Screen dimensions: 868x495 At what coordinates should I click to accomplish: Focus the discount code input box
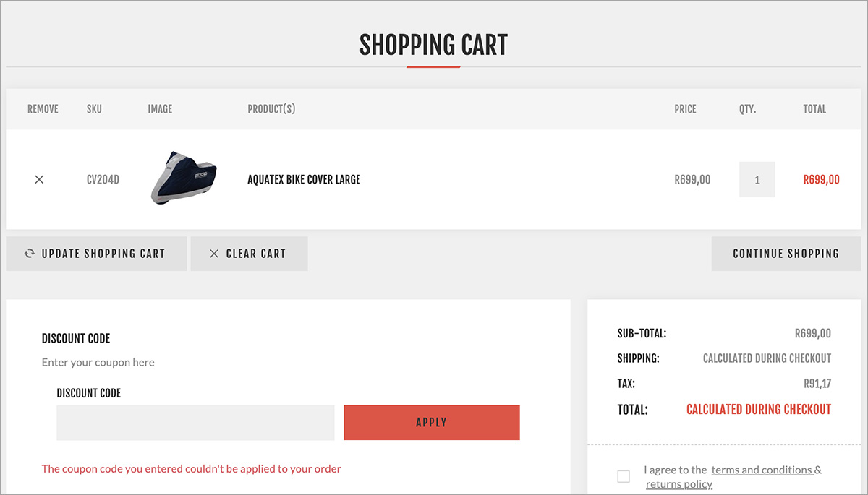click(x=195, y=423)
